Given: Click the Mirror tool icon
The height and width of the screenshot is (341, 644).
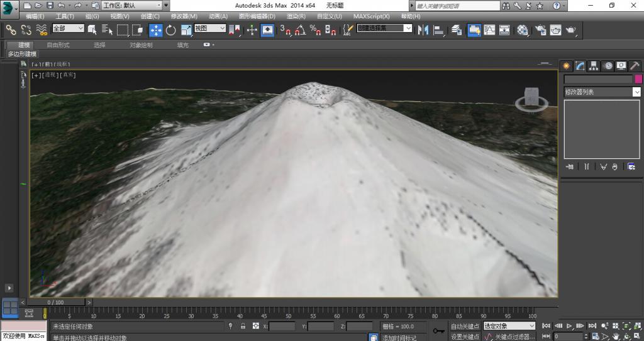Looking at the screenshot, I should (x=423, y=30).
